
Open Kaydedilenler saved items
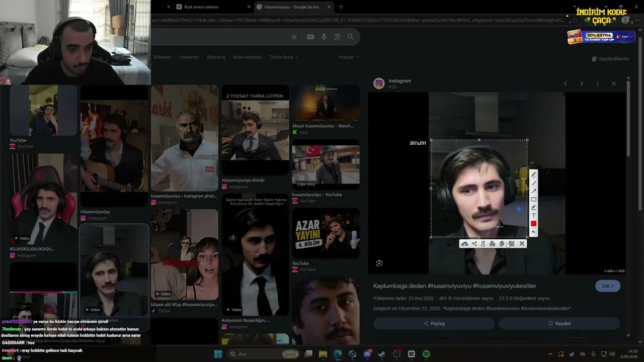click(611, 59)
